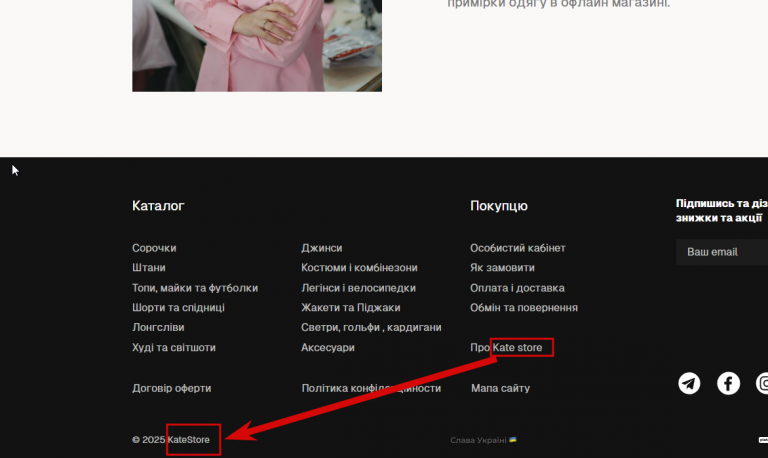The height and width of the screenshot is (458, 768).
Task: Open the Лонгсліви category
Action: [x=158, y=327]
